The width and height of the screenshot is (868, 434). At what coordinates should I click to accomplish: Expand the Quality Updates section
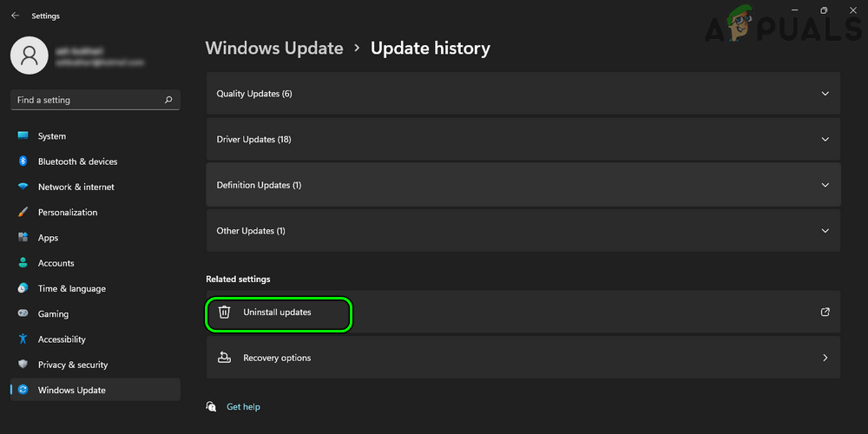(x=825, y=94)
